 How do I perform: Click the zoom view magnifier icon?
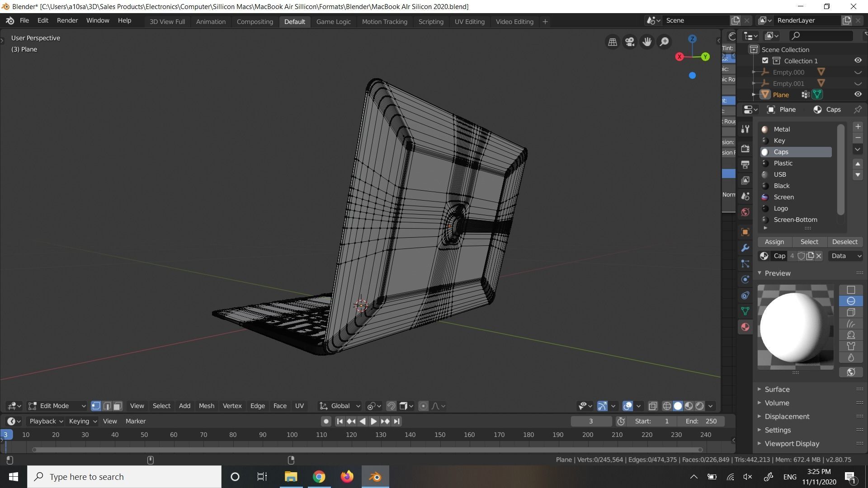(x=664, y=42)
